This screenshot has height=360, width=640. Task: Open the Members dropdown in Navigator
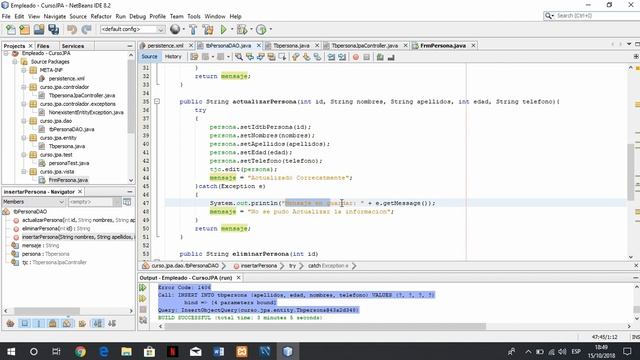point(33,202)
